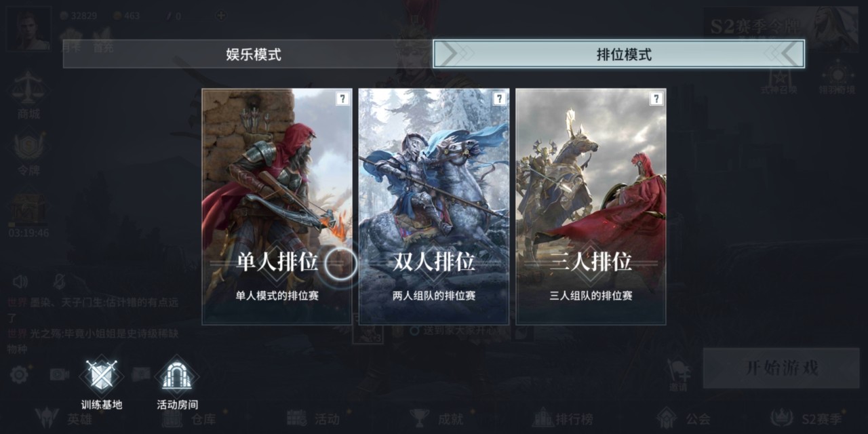Show help for 三人排位 card
Image resolution: width=868 pixels, height=434 pixels.
[656, 99]
